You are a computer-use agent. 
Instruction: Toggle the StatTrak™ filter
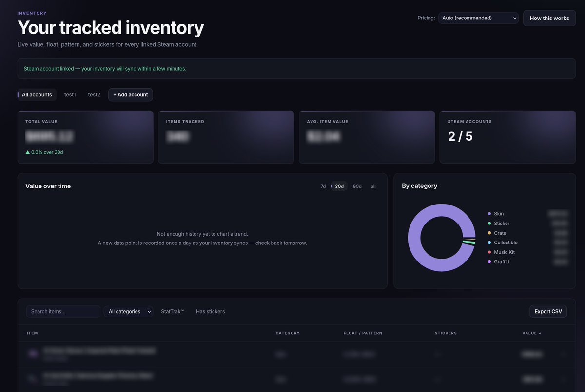click(x=173, y=312)
